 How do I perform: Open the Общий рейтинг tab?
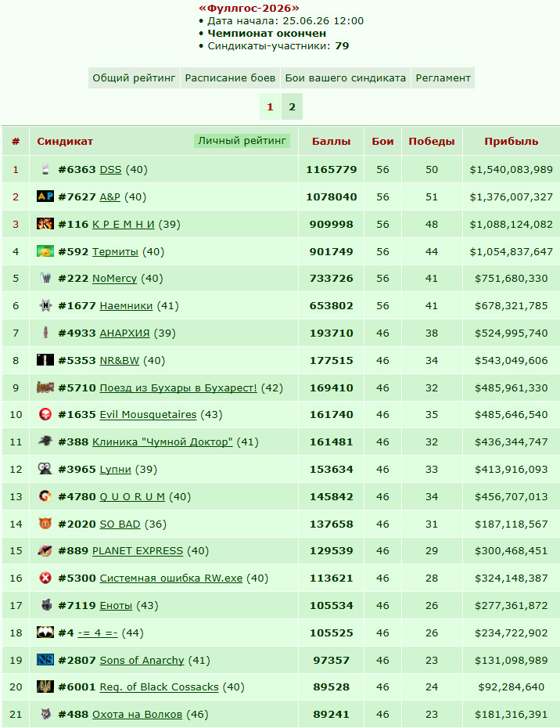[x=134, y=78]
